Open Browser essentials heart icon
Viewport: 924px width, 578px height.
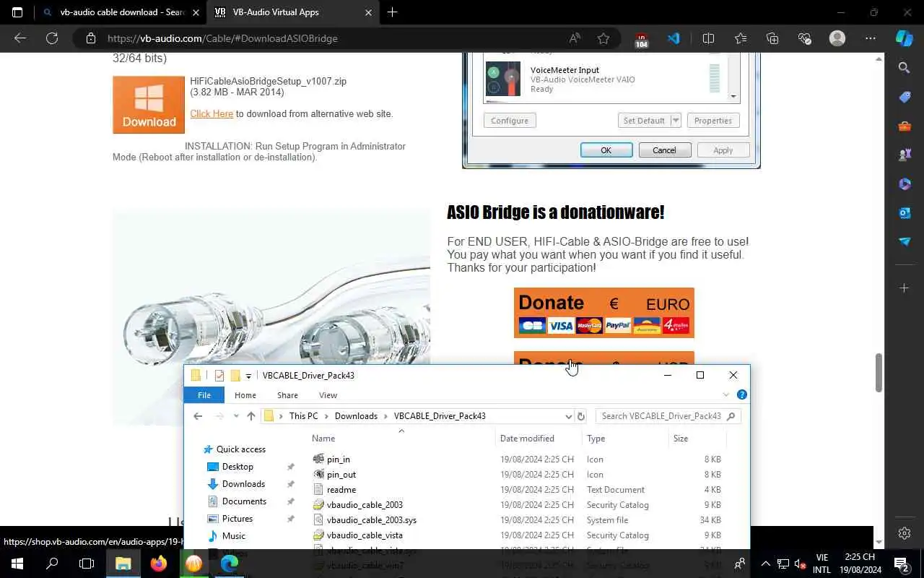[x=805, y=38]
